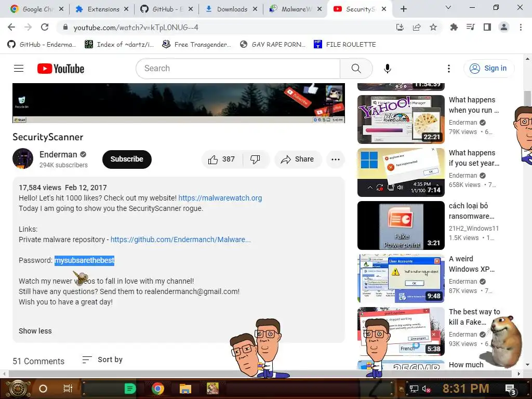Click the highlighted password mysubsarethebest

coord(85,261)
